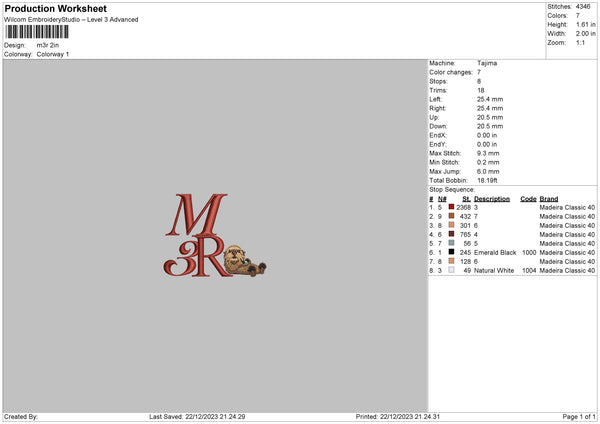Click the 'Stop Sequence:' heading
The width and height of the screenshot is (600, 424).
[452, 190]
